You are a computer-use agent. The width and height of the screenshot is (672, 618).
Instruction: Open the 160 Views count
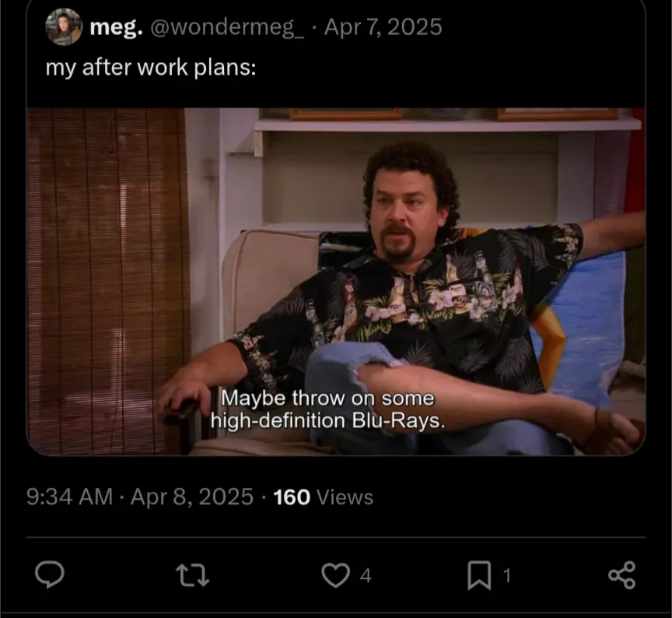coord(324,497)
